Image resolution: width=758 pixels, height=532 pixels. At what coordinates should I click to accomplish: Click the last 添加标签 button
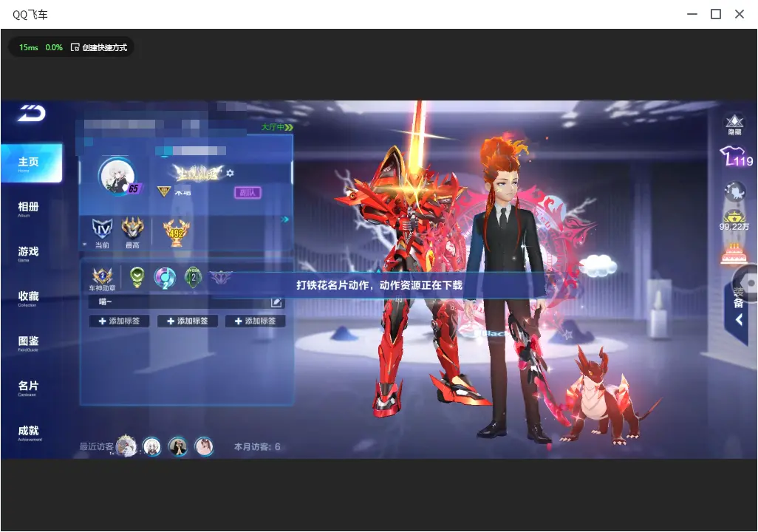tap(255, 321)
